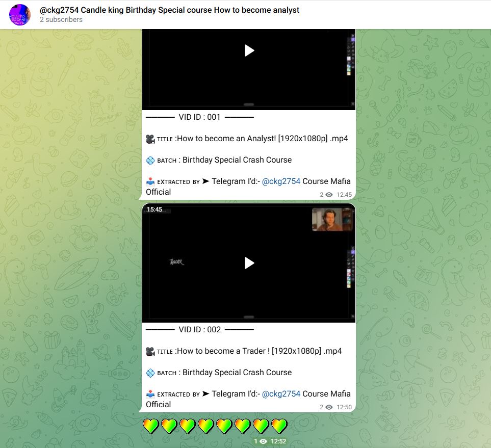Click the first rainbow heart emoji
This screenshot has width=491, height=448.
[151, 425]
